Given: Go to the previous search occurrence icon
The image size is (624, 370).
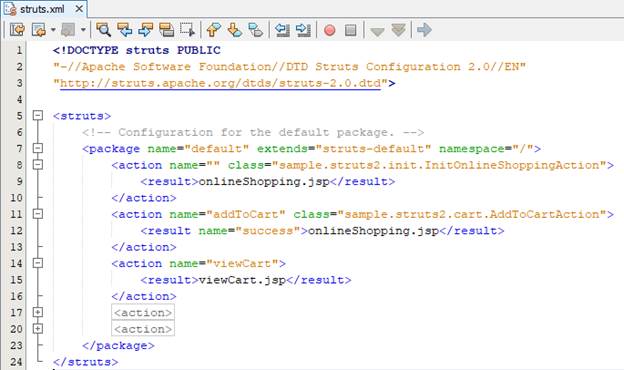Looking at the screenshot, I should click(x=125, y=30).
